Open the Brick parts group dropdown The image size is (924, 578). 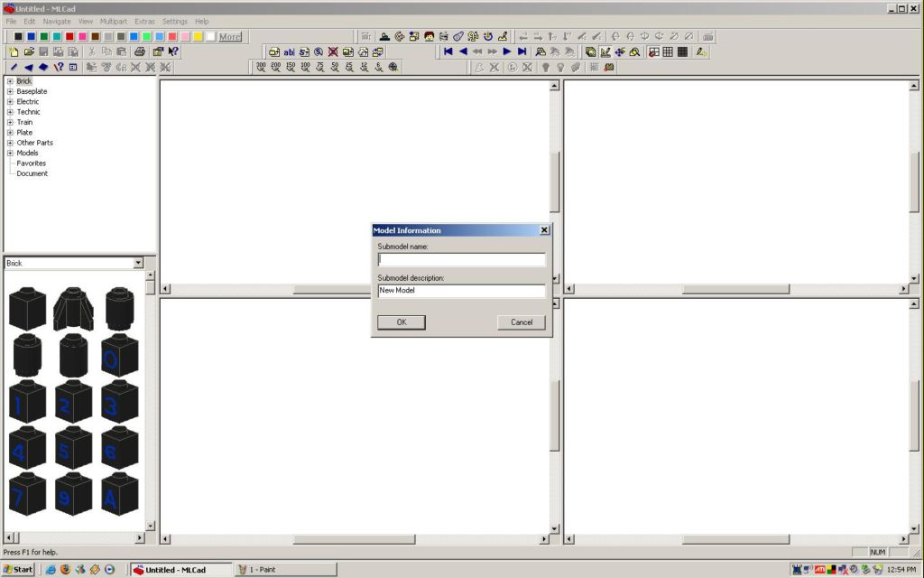[x=138, y=263]
